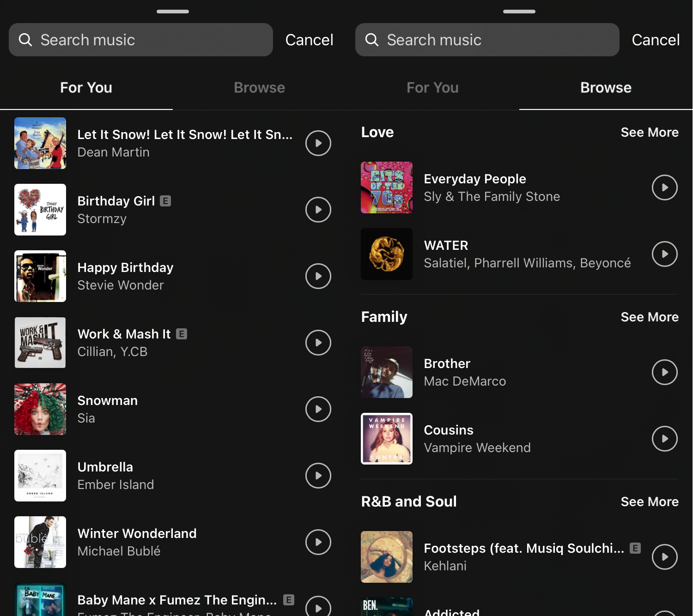This screenshot has width=693, height=616.
Task: Select the Stevie Wonder album art
Action: pyautogui.click(x=40, y=276)
